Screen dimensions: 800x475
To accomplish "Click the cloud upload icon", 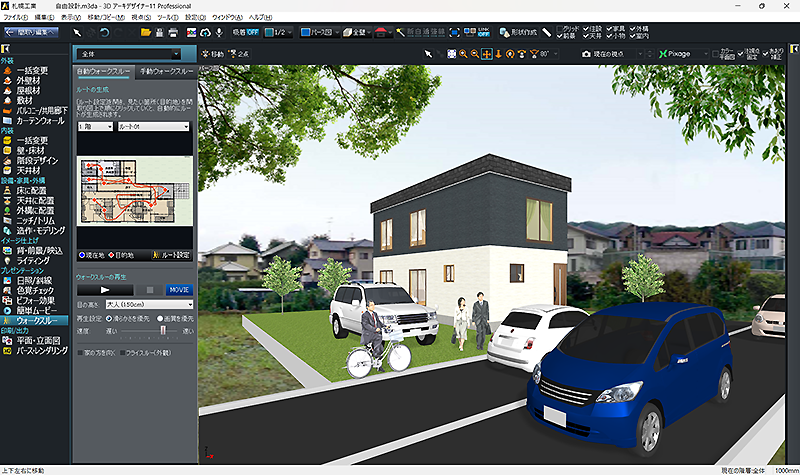I will click(x=204, y=32).
